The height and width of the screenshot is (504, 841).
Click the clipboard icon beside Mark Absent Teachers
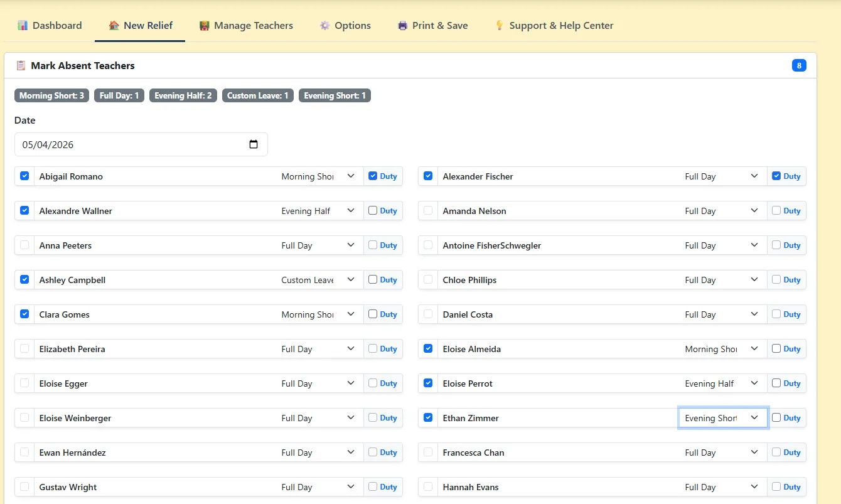pos(21,65)
